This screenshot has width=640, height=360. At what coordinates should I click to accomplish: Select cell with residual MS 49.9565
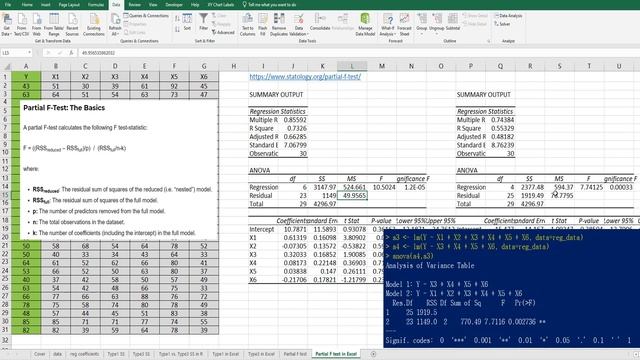[x=352, y=196]
